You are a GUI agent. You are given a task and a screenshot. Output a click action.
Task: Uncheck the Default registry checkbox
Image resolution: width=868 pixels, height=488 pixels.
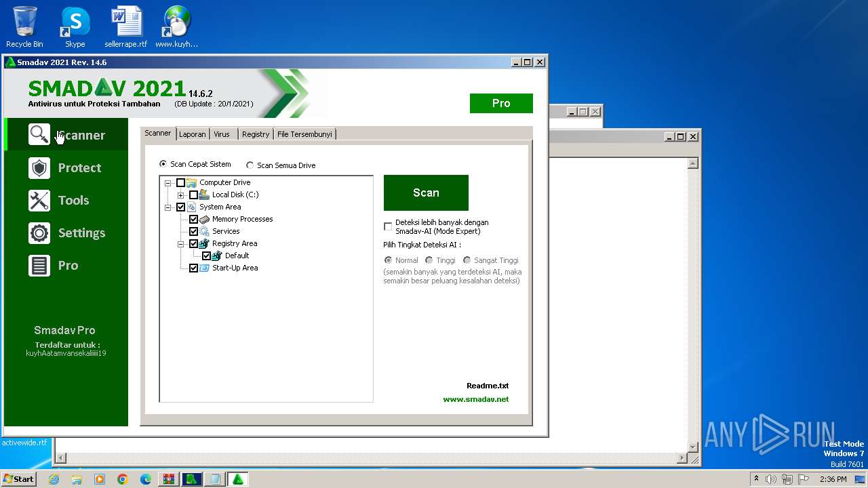206,256
